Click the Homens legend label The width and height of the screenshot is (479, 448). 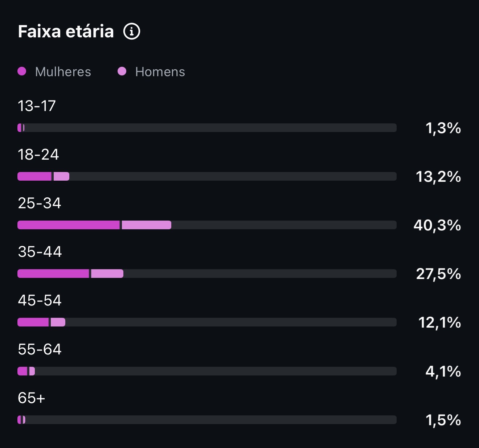click(160, 72)
